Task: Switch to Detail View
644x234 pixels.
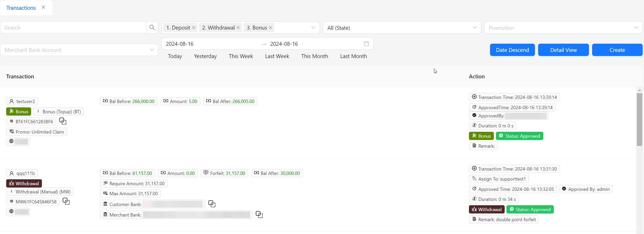Action: coord(563,50)
